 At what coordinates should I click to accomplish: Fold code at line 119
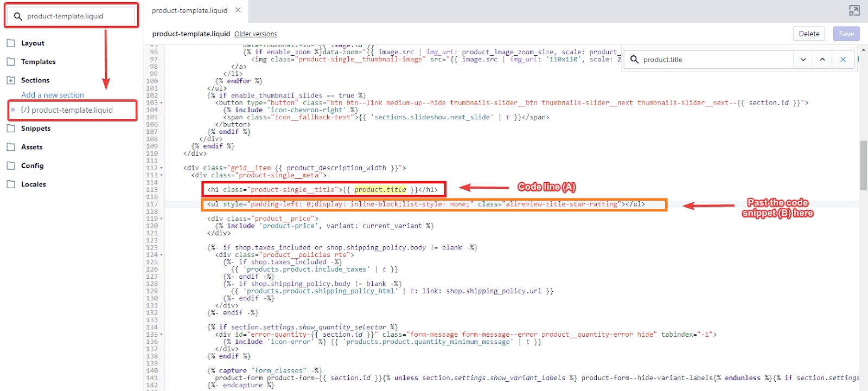(161, 219)
